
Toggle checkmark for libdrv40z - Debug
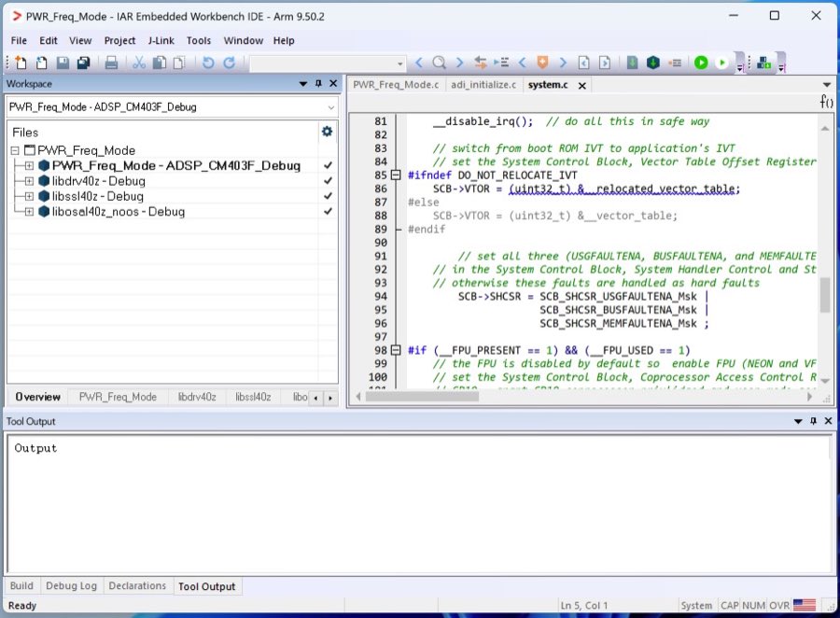pyautogui.click(x=328, y=181)
